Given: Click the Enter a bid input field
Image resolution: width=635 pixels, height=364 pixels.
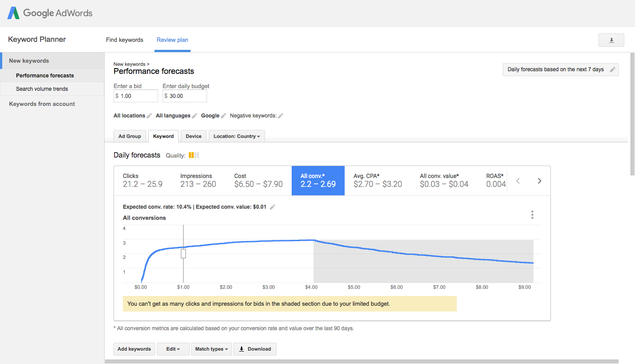Looking at the screenshot, I should click(136, 96).
